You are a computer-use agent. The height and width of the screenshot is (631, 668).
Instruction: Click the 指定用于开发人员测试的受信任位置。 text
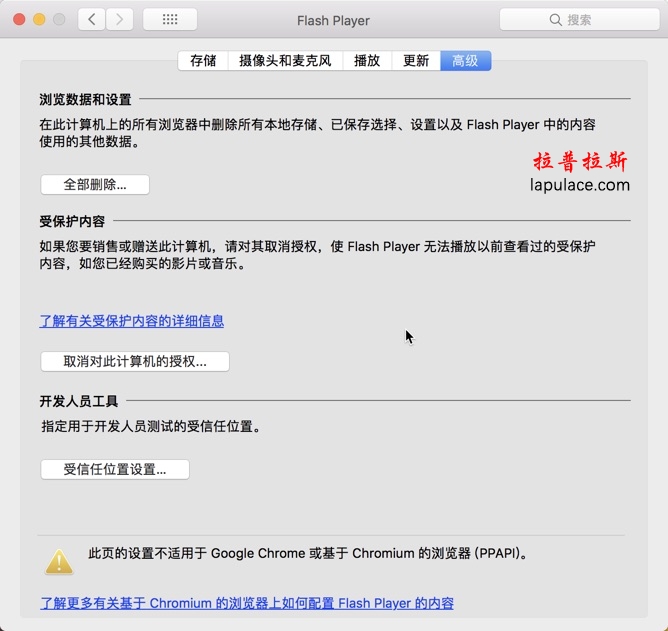coord(151,426)
